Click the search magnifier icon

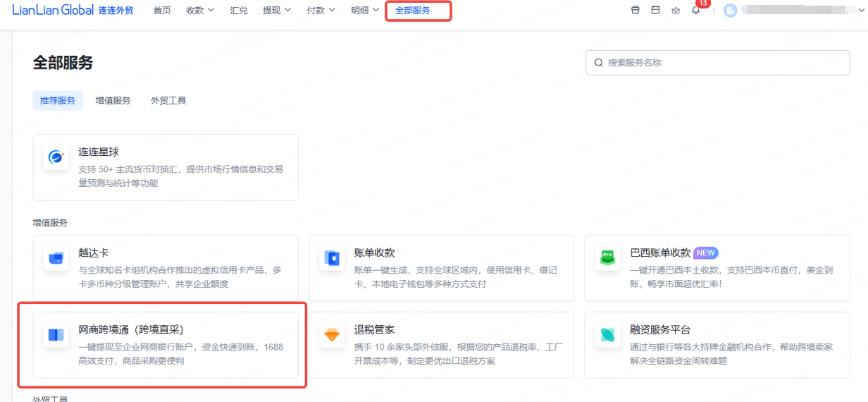599,63
